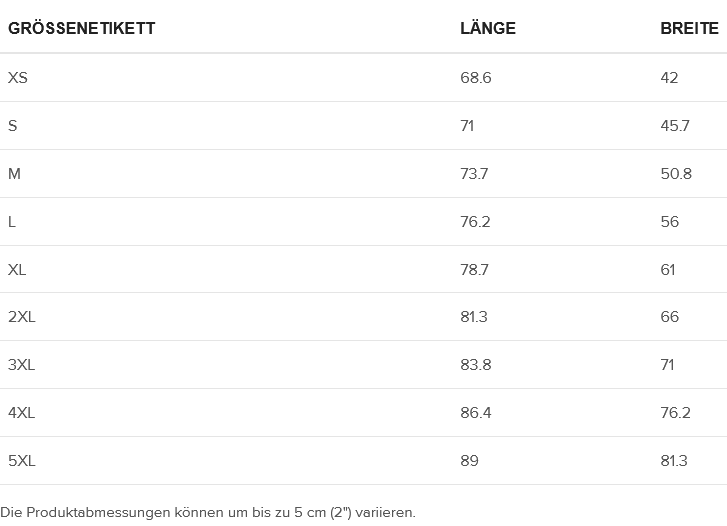Select the L width value 56

coord(670,222)
